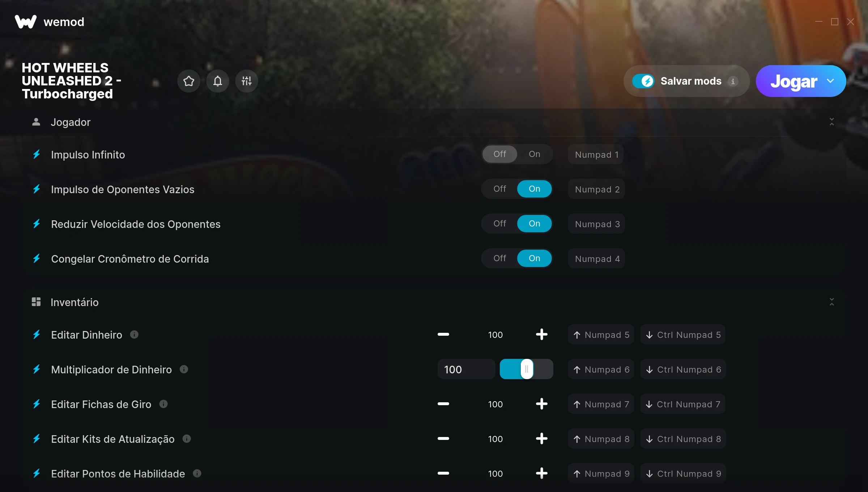Screen dimensions: 868x492
Task: Show info for Editar Dinheiro
Action: tap(134, 335)
